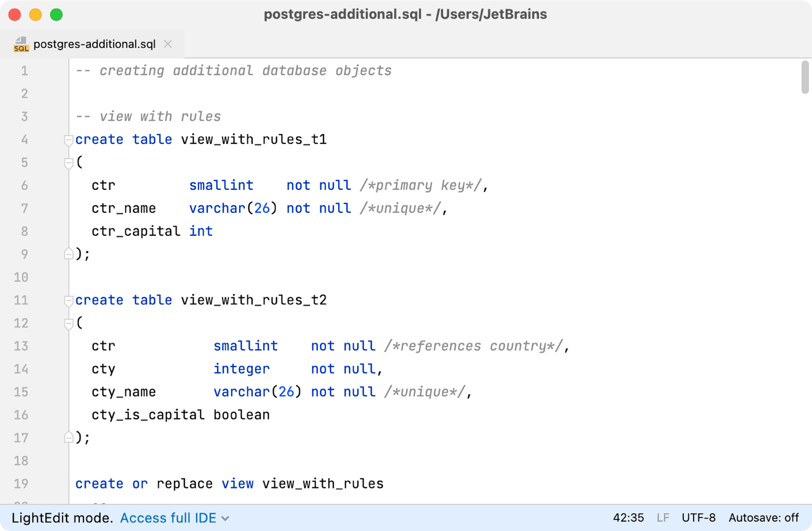This screenshot has height=531, width=812.
Task: Click line number 18 in the gutter
Action: point(21,461)
